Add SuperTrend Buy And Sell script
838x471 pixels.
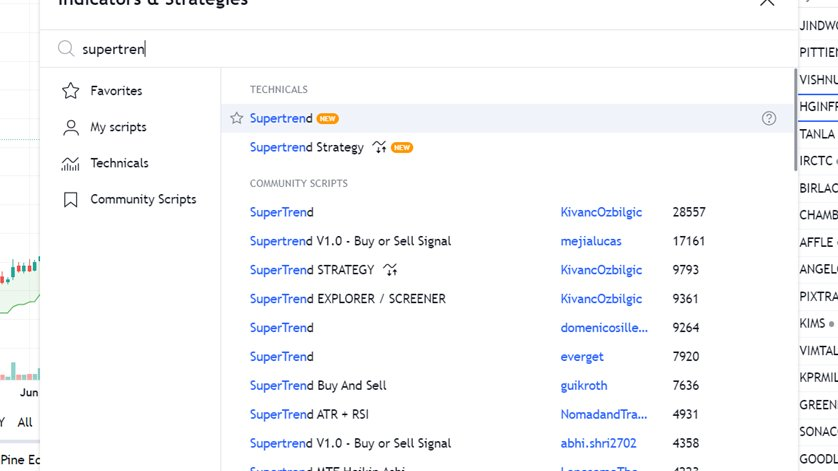[x=318, y=385]
